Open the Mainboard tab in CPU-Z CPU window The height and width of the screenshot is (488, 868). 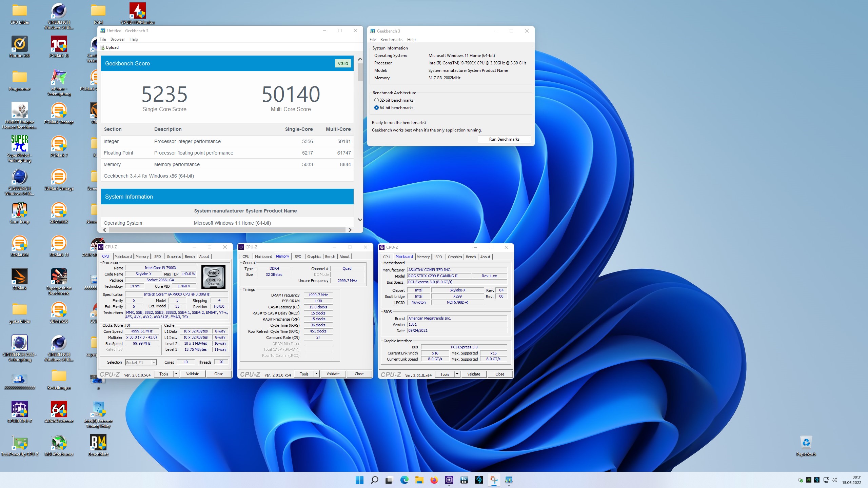(123, 257)
